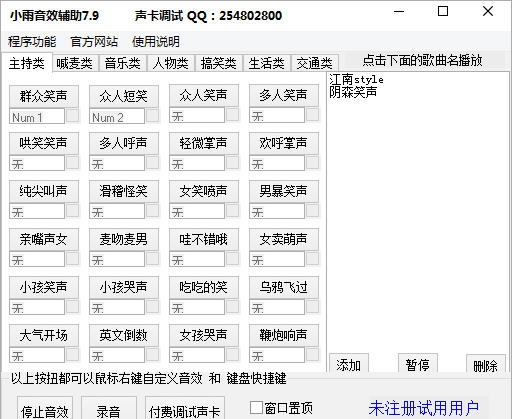Screen dimensions: 512x419
Task: Play the 女孩哭声 sound effect
Action: [204, 335]
